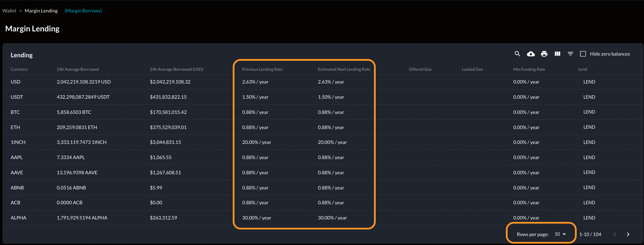The width and height of the screenshot is (644, 245).
Task: Click LEND for ACB row
Action: (x=589, y=203)
